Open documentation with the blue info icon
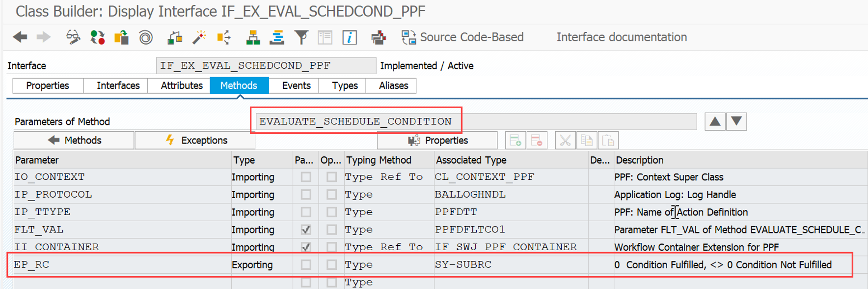Image resolution: width=868 pixels, height=289 pixels. coord(350,37)
